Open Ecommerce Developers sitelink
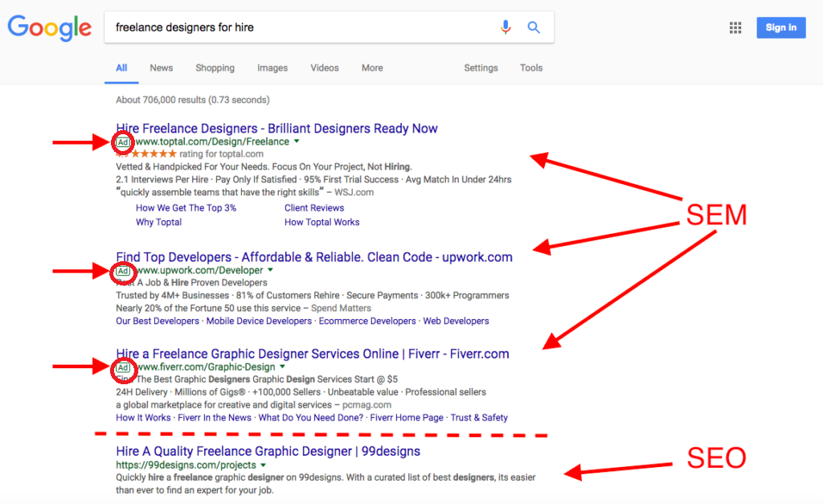This screenshot has height=504, width=823. click(x=366, y=321)
